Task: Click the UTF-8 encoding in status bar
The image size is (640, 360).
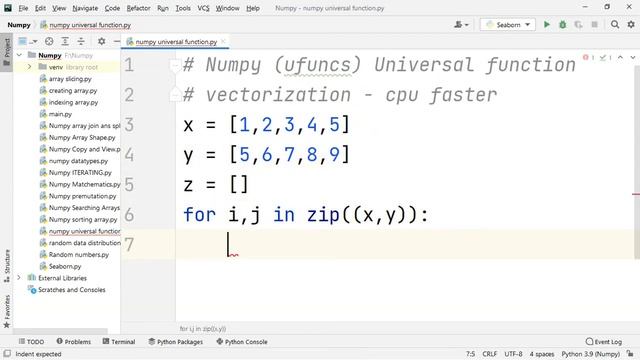Action: pyautogui.click(x=513, y=354)
